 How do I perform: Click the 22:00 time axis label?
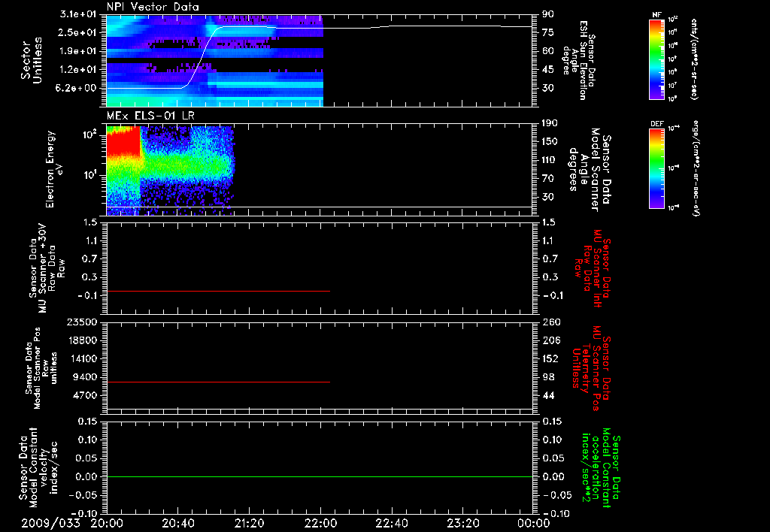pyautogui.click(x=320, y=523)
